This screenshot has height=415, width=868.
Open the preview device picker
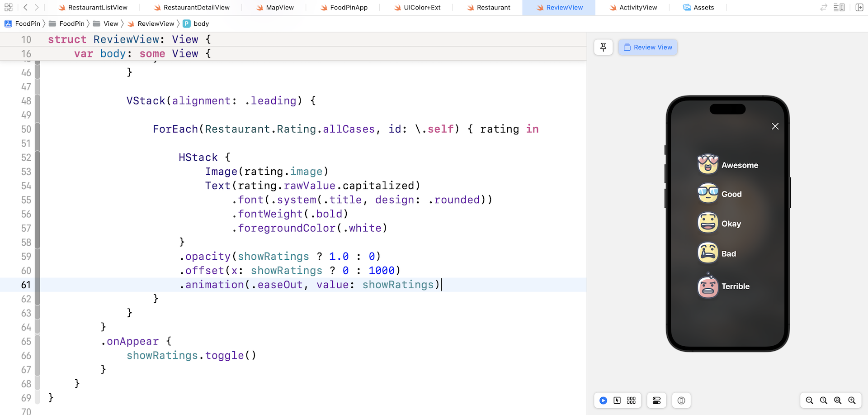click(681, 401)
